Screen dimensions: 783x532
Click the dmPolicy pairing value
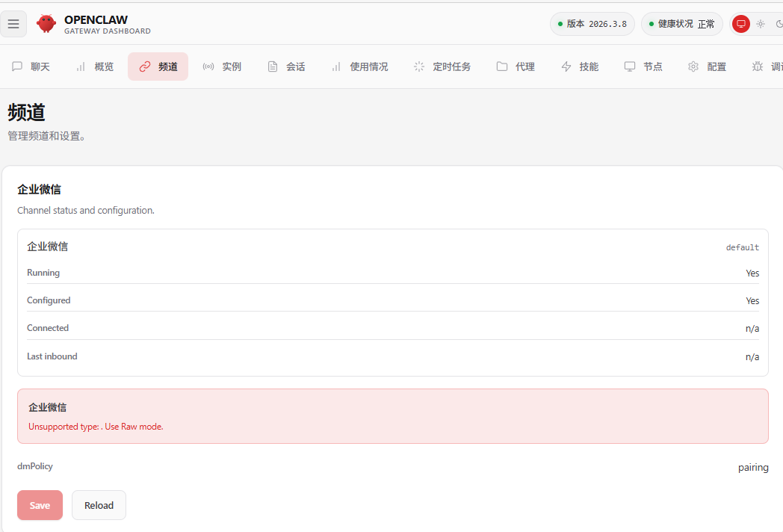[x=753, y=468]
